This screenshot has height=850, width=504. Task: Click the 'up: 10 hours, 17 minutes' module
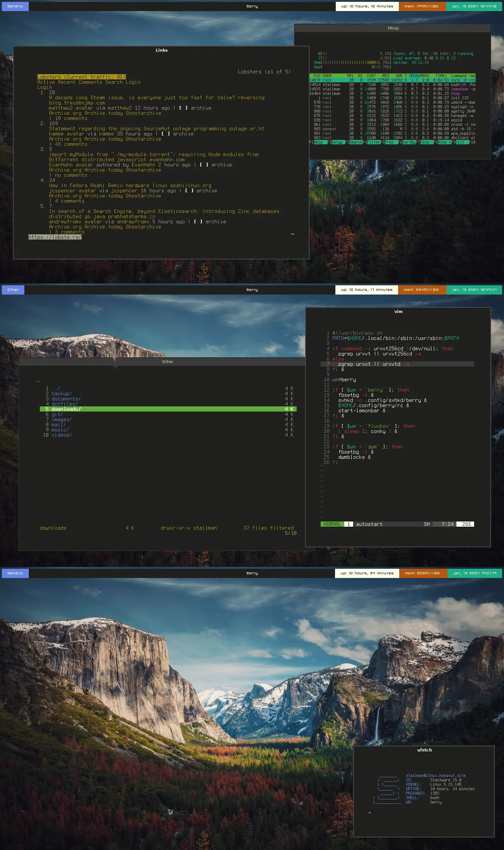point(367,290)
